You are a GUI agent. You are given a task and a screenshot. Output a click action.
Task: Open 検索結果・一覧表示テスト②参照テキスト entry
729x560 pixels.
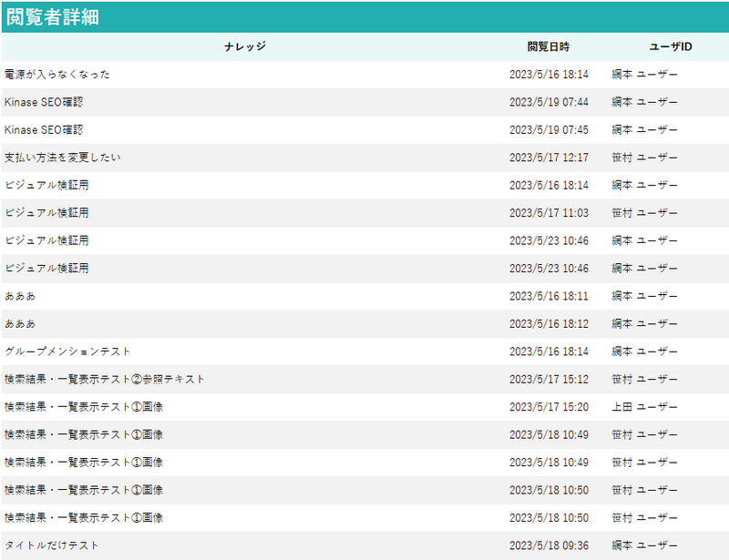105,379
